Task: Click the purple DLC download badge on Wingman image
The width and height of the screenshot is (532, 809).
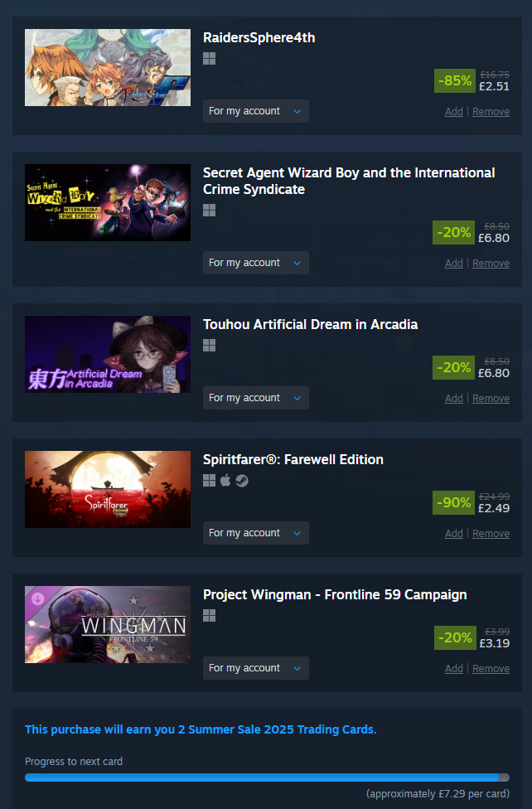Action: 37,598
